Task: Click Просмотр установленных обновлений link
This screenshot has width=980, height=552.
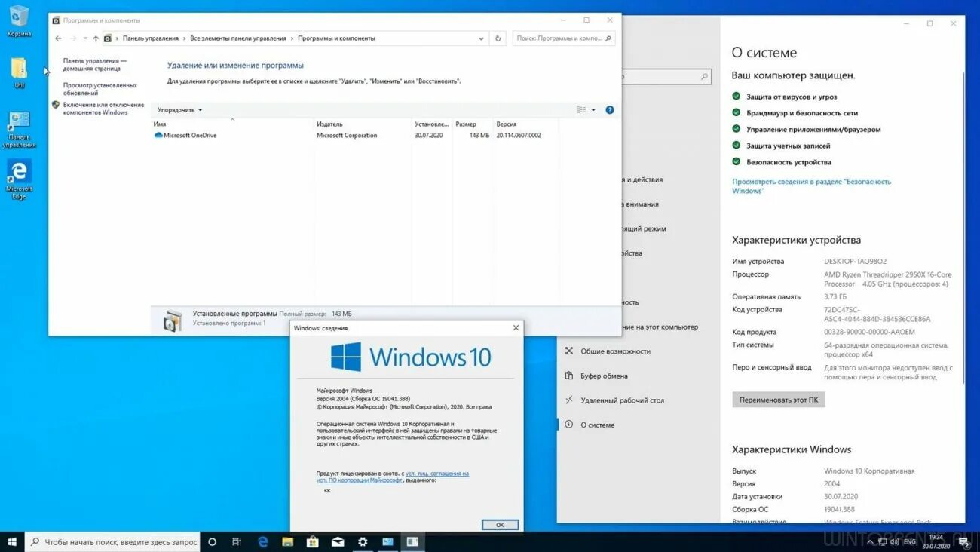Action: [100, 89]
